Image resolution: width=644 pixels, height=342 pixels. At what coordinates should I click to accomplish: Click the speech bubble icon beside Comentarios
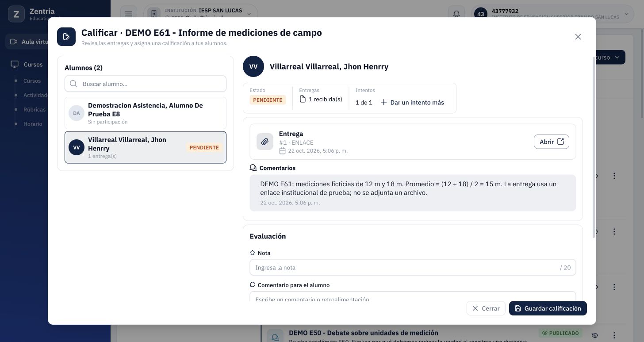coord(253,168)
